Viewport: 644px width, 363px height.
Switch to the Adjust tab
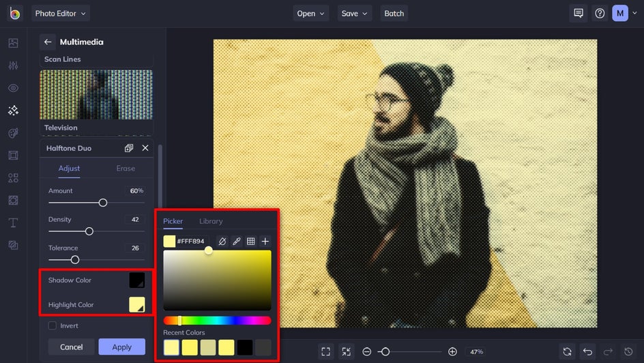tap(69, 169)
